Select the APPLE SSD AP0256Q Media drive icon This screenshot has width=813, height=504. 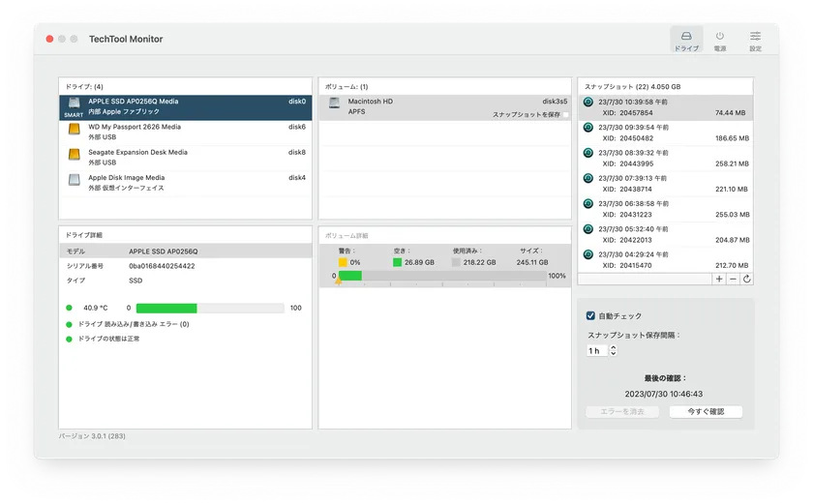[x=75, y=104]
